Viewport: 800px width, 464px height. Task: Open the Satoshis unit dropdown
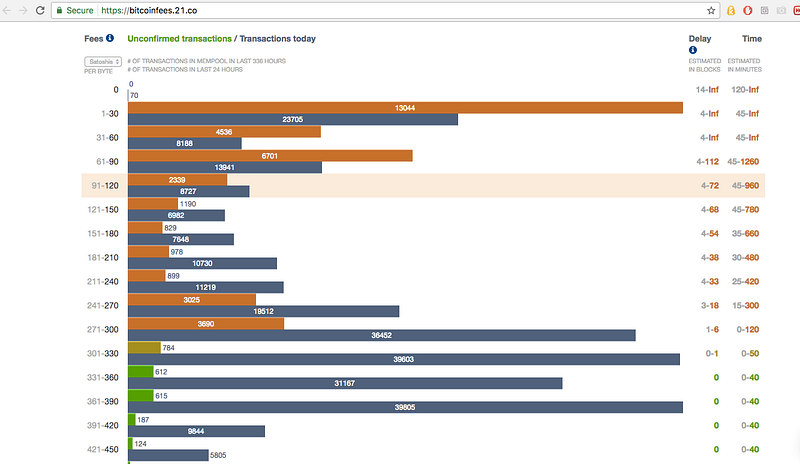pos(103,62)
